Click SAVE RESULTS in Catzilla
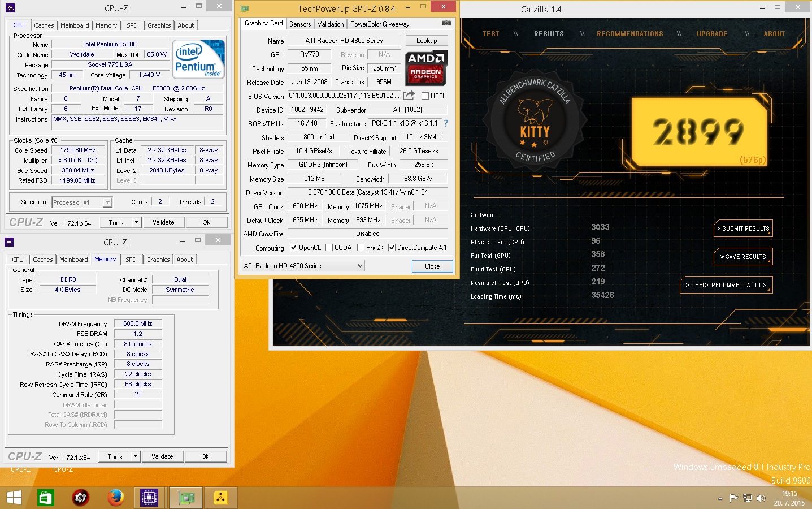812x509 pixels. [743, 257]
